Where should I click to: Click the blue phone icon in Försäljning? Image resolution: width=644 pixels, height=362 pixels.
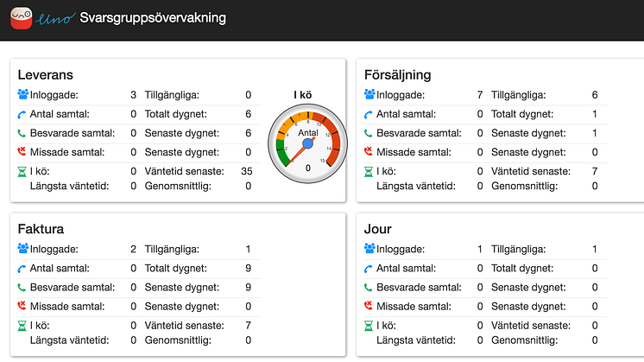369,114
